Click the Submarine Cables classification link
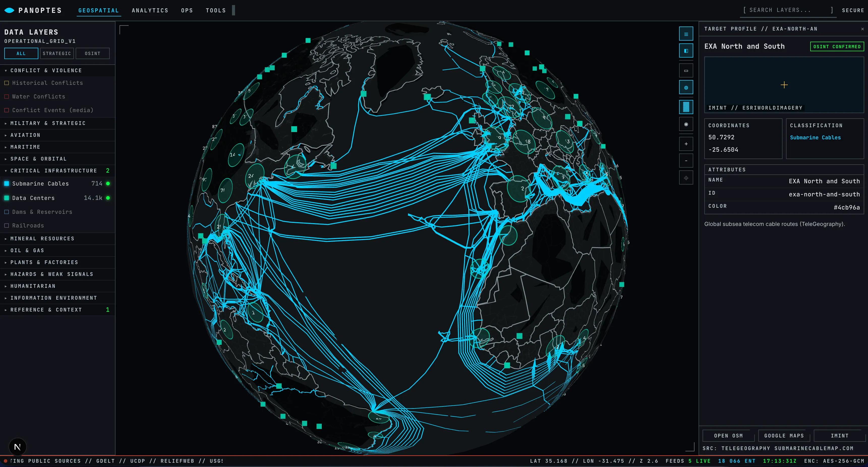868x467 pixels. 815,138
